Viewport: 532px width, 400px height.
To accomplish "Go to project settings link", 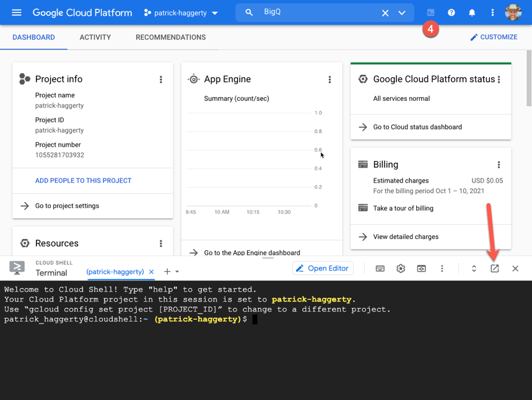I will 67,206.
